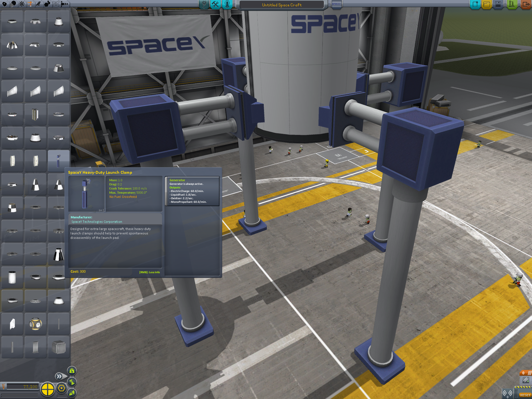
Task: Pick the round six-way hub part icon
Action: click(35, 324)
